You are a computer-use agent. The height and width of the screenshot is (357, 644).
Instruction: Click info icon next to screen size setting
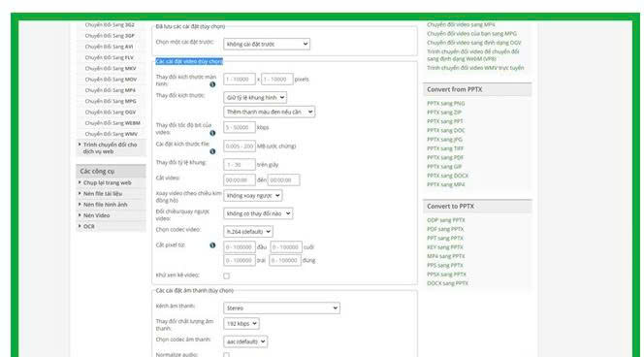pos(212,84)
